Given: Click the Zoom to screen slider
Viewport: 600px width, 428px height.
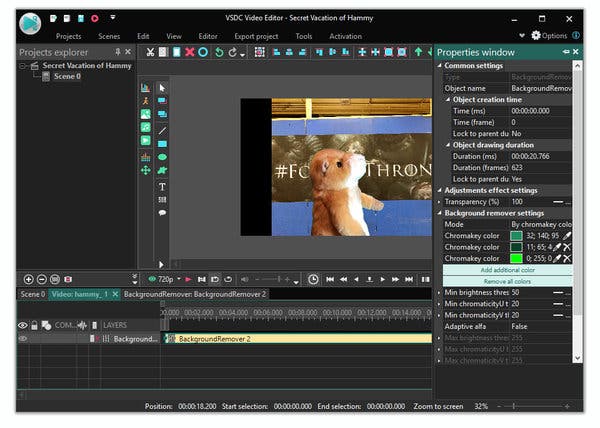Looking at the screenshot, I should click(x=533, y=407).
